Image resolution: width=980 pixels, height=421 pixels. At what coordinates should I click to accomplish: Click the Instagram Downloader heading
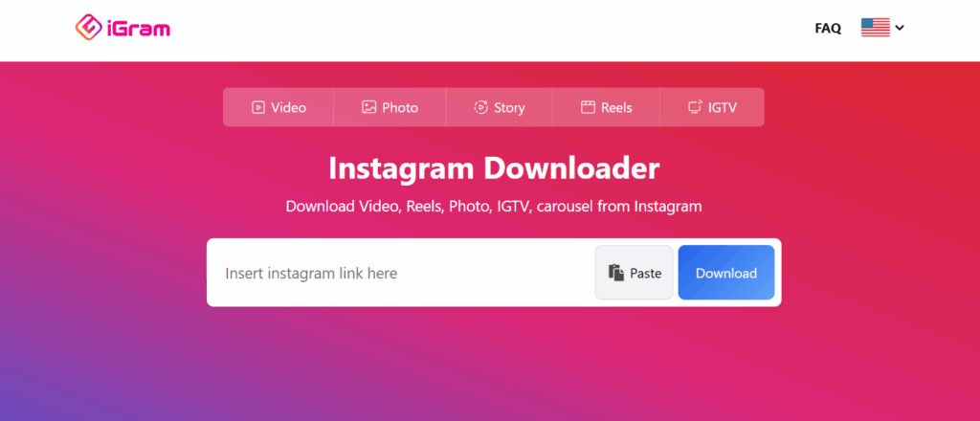pos(494,168)
